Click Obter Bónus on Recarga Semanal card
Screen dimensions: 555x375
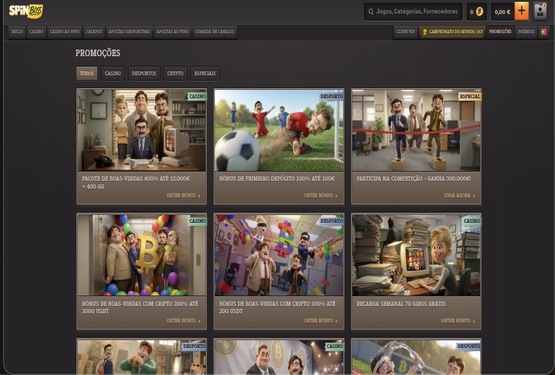pyautogui.click(x=458, y=320)
